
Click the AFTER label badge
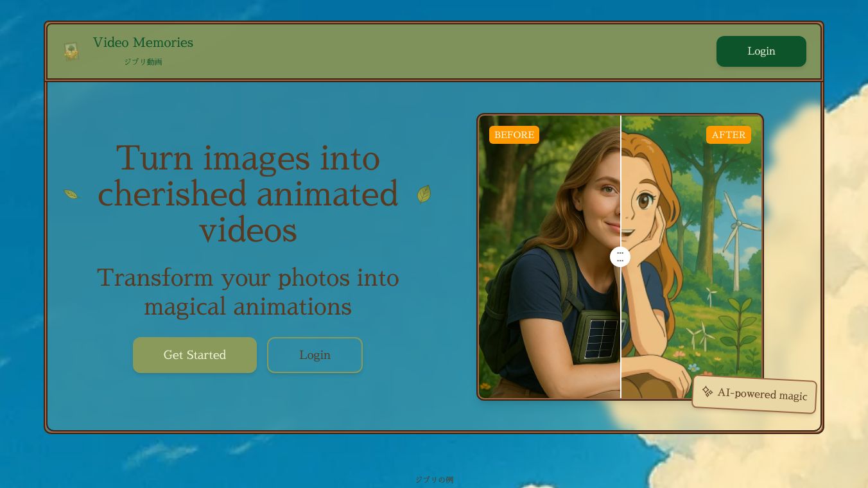(729, 135)
